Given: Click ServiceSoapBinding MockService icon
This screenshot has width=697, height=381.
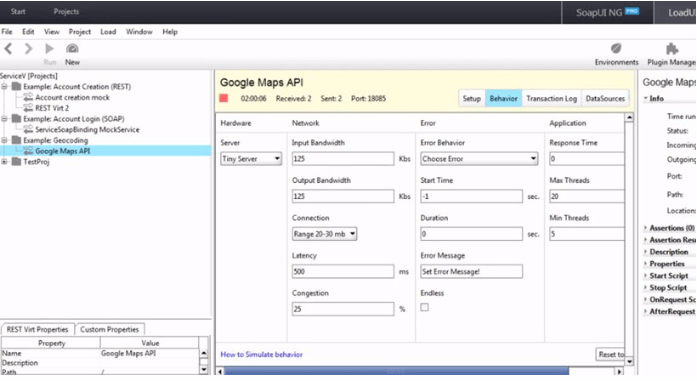Looking at the screenshot, I should click(28, 129).
